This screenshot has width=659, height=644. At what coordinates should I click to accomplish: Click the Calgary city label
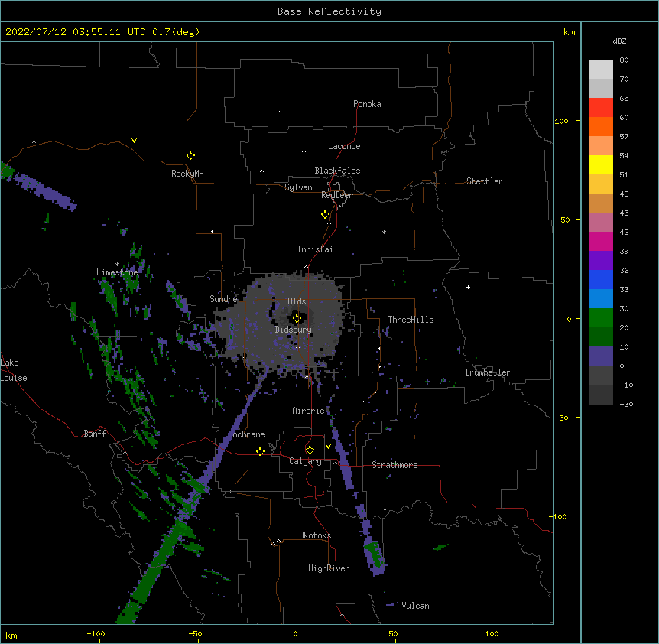[x=305, y=461]
